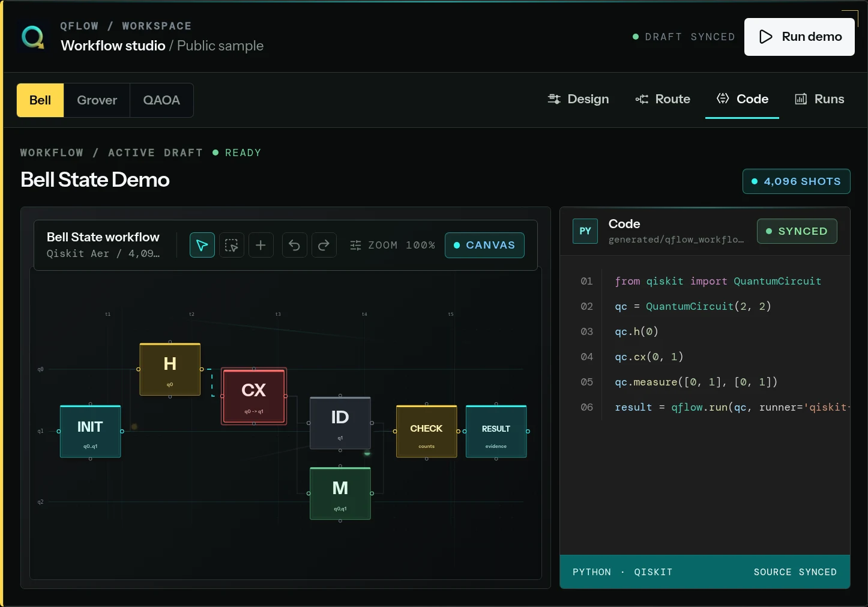Click the DRAFT SYNCED status text
Image resolution: width=868 pixels, height=607 pixels.
coord(690,37)
